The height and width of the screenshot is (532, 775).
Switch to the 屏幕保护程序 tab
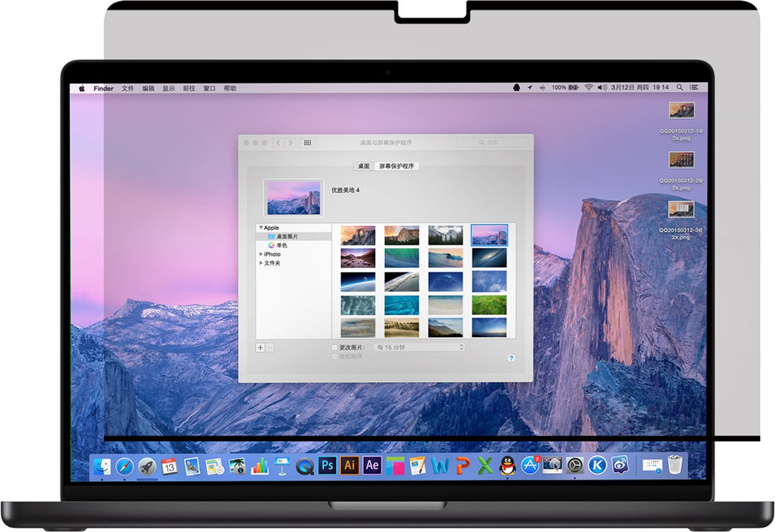pos(397,166)
